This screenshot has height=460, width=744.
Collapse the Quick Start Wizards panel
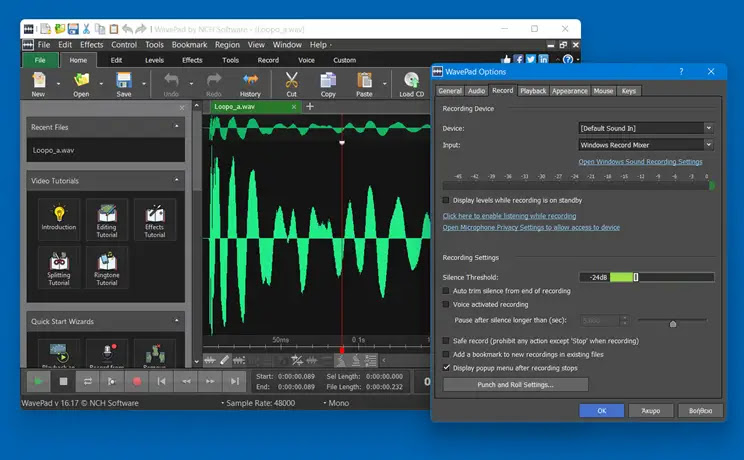tap(177, 321)
